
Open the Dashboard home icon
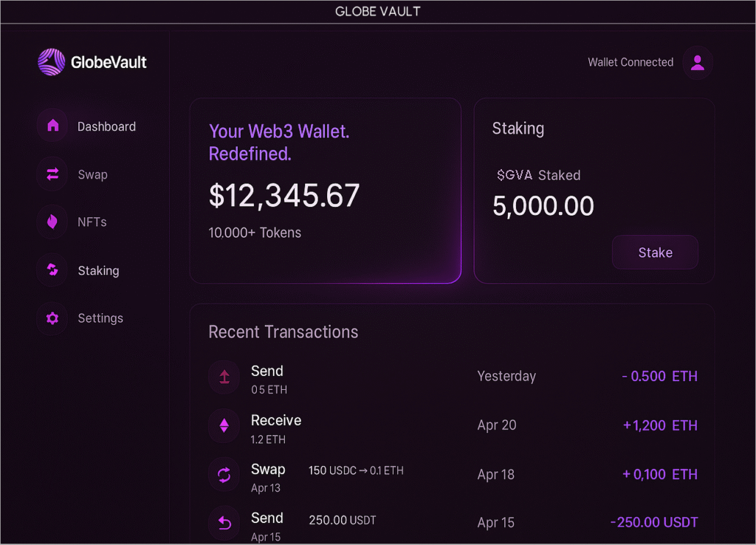point(52,126)
